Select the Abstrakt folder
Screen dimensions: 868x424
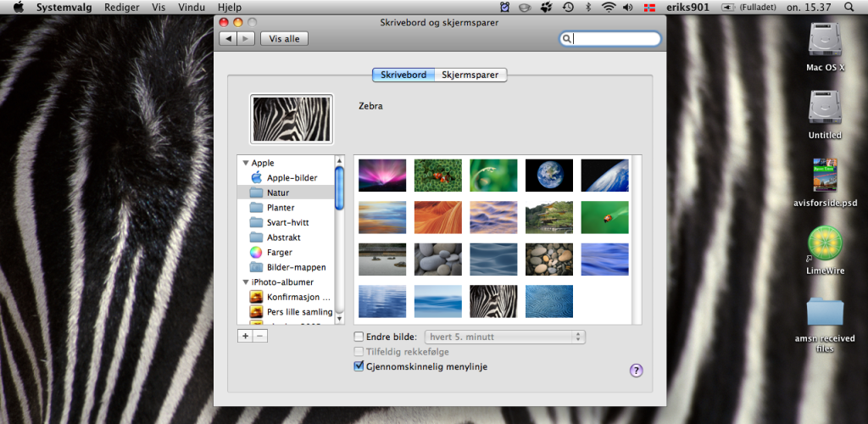[x=286, y=237]
